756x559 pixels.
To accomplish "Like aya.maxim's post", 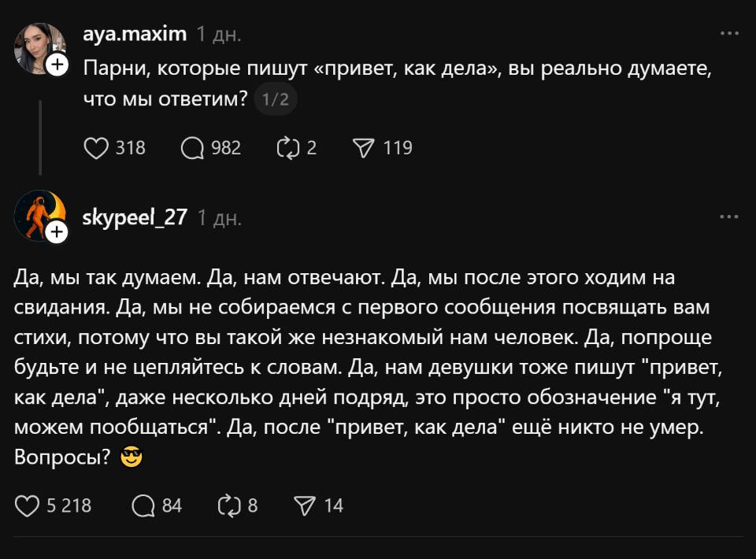I will tap(94, 146).
